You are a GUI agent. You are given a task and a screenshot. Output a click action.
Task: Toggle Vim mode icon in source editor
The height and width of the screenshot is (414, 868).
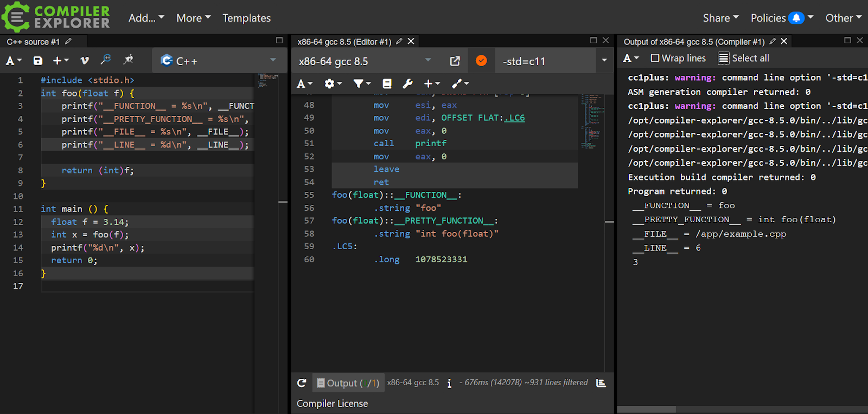pyautogui.click(x=85, y=61)
